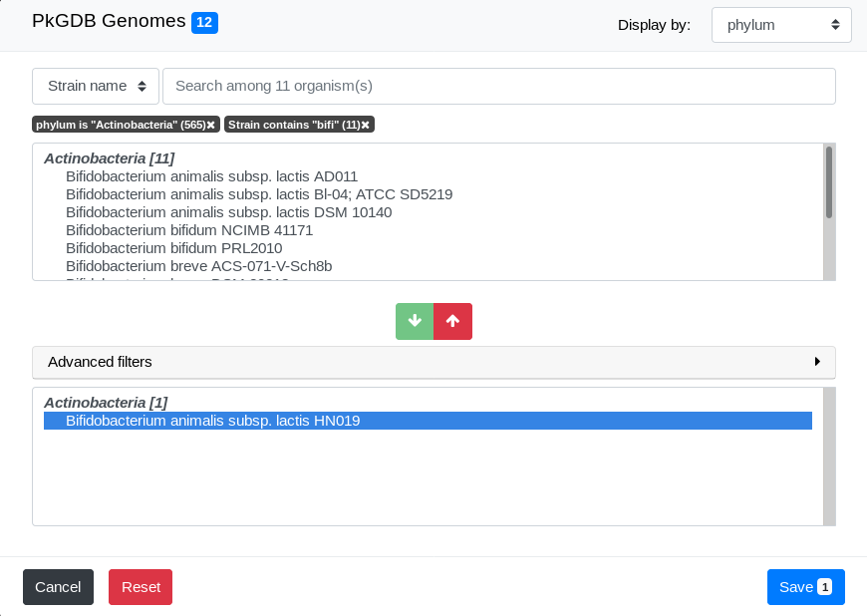867x616 pixels.
Task: Remove the phylum is "Actinobacteria" filter tag
Action: pyautogui.click(x=210, y=125)
